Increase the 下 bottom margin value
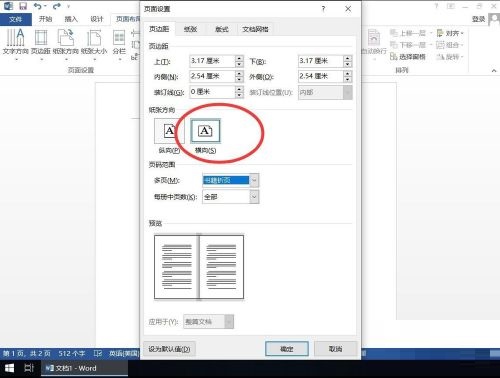Screen dimensions: 500x378 coord(348,58)
